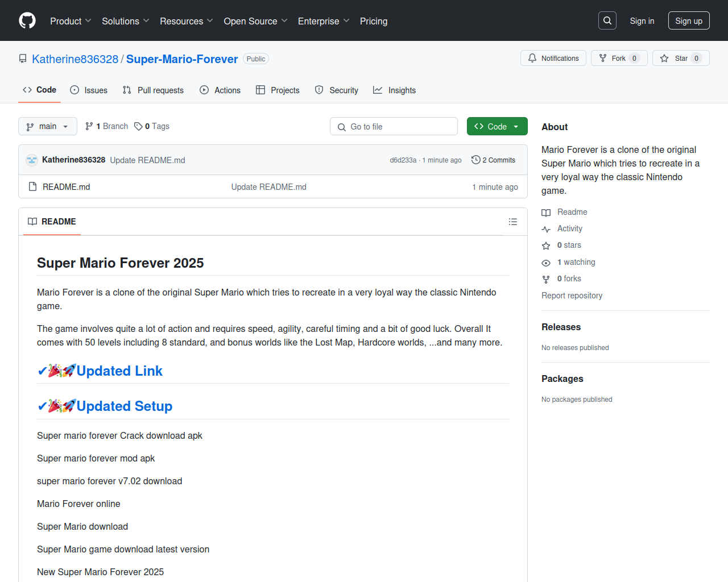View the 1 Branch link
Screen dimensions: 728x582
pyautogui.click(x=107, y=126)
